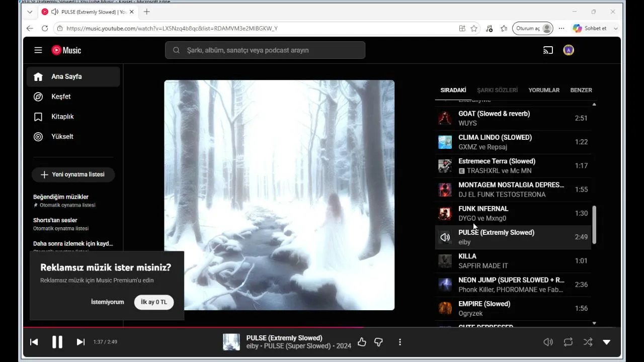644x362 pixels.
Task: Open the cast to device icon
Action: tap(548, 50)
